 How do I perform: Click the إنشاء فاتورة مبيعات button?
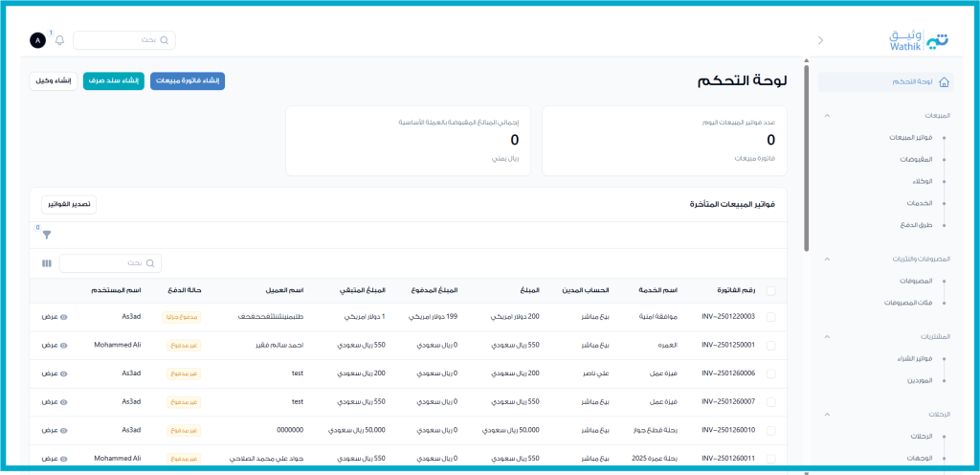pos(188,81)
